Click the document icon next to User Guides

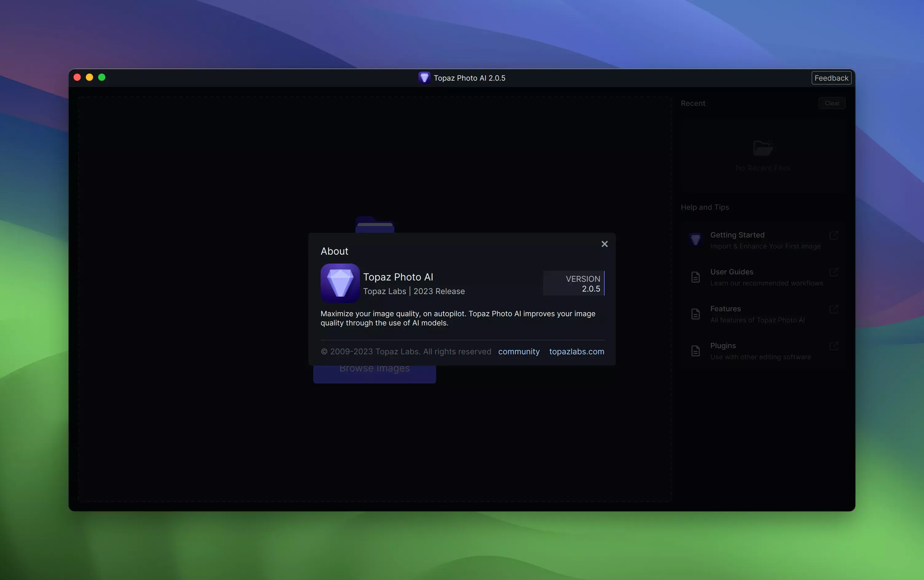point(695,277)
